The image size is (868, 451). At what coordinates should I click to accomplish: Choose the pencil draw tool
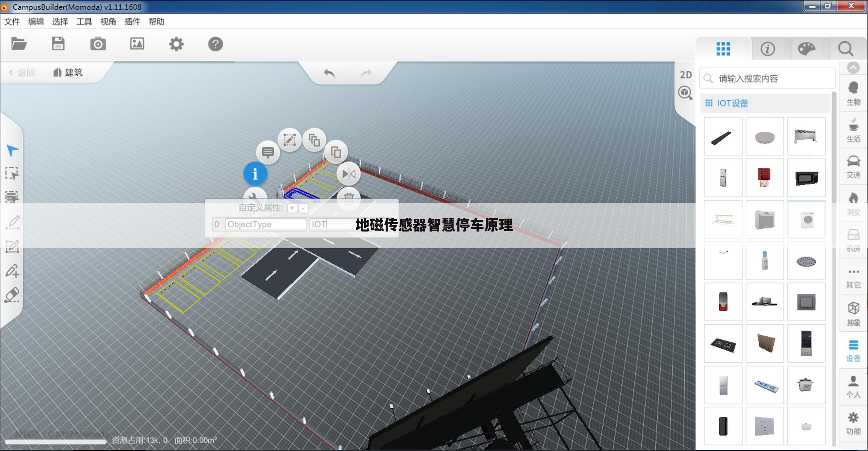12,222
